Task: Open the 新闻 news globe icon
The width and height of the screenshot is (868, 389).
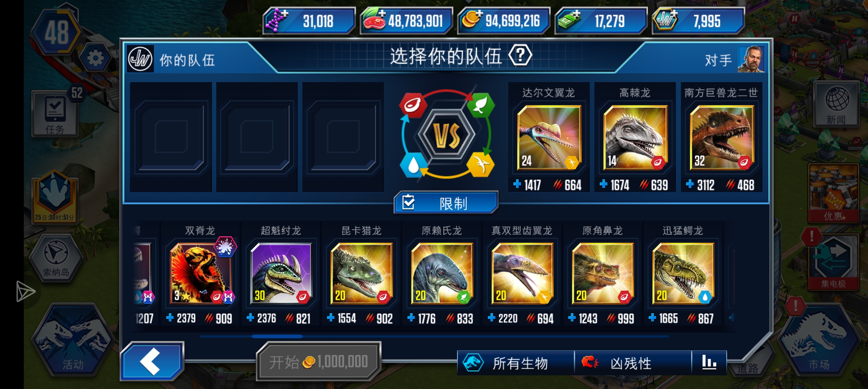Action: click(x=836, y=104)
